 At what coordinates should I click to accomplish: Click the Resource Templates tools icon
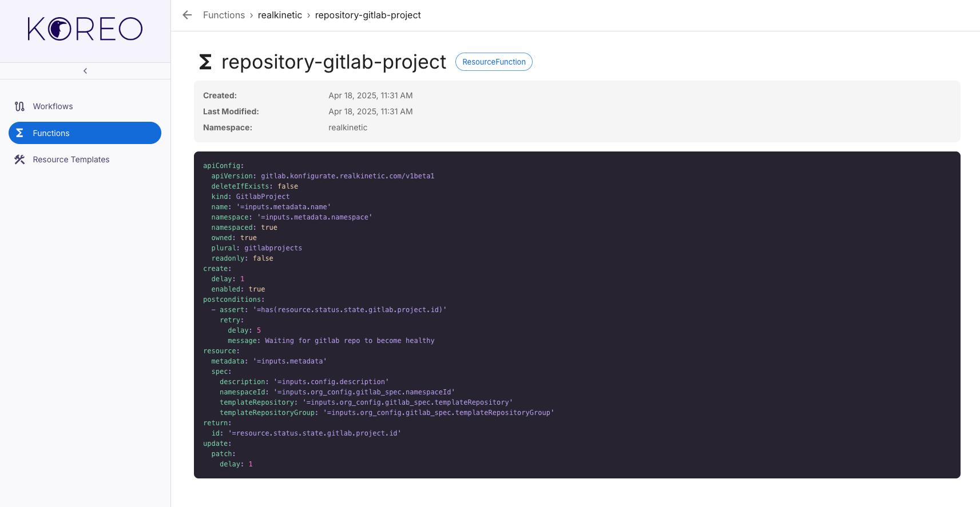(19, 159)
